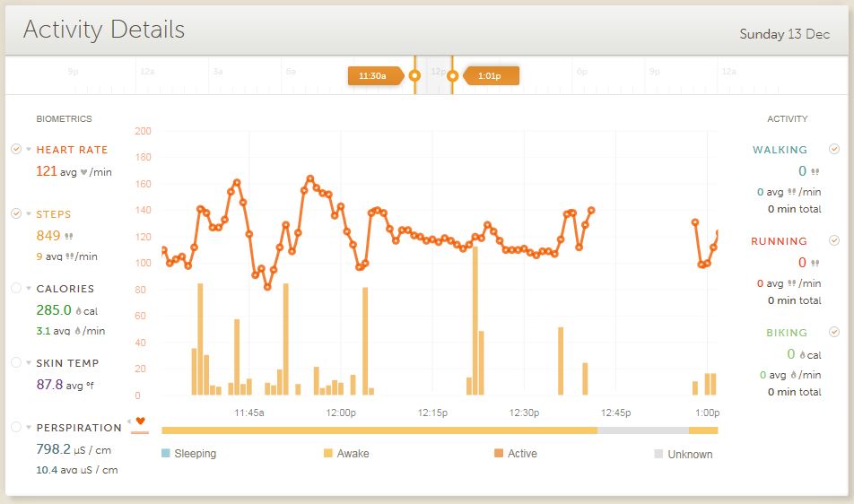Screen dimensions: 854x504
Task: Click the STEPS label
Action: (x=54, y=214)
